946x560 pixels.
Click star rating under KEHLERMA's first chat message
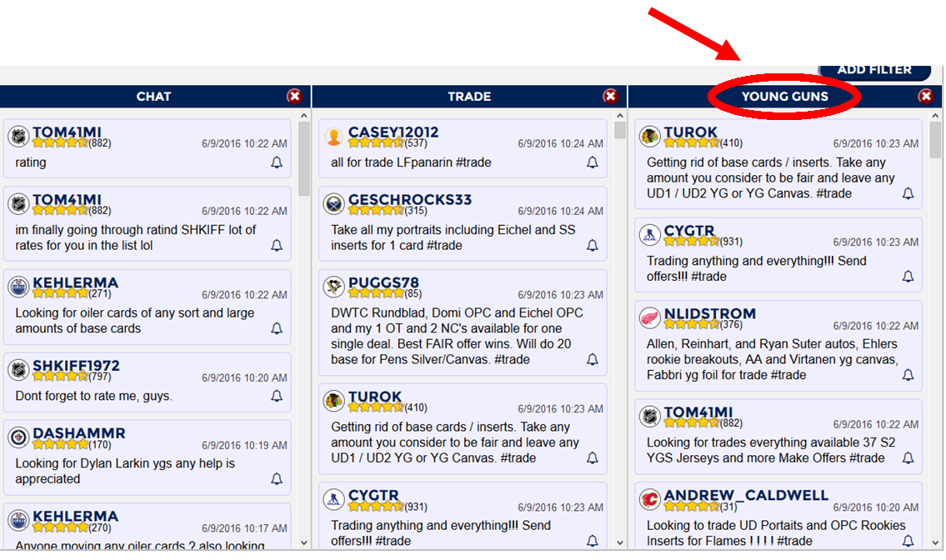click(x=60, y=293)
